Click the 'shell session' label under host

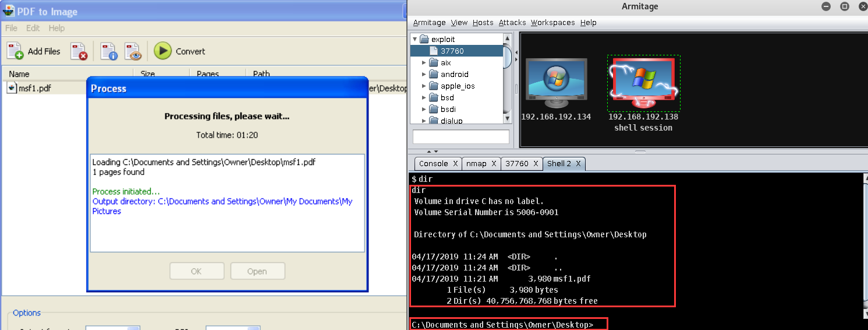[643, 128]
